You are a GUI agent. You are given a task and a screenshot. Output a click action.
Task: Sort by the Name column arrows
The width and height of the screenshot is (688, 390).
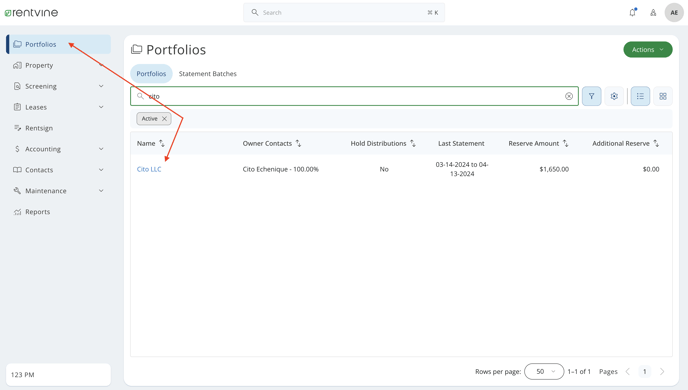coord(162,143)
